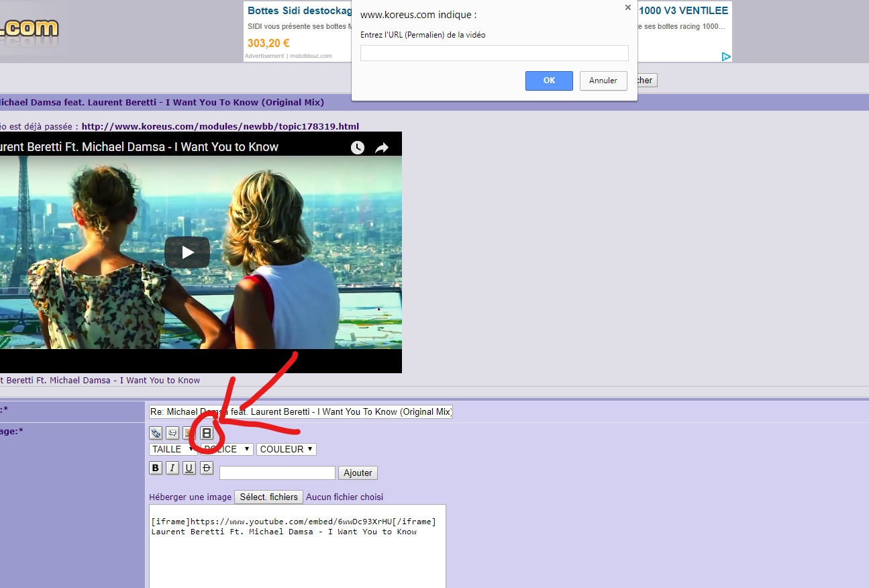
Task: Focus the video URL input in the dialog
Action: pos(495,53)
